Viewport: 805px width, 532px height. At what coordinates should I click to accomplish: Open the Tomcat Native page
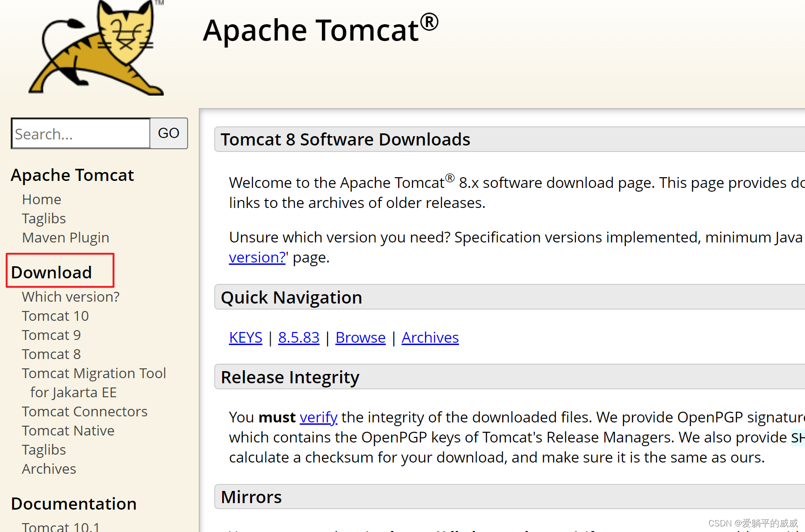point(68,430)
